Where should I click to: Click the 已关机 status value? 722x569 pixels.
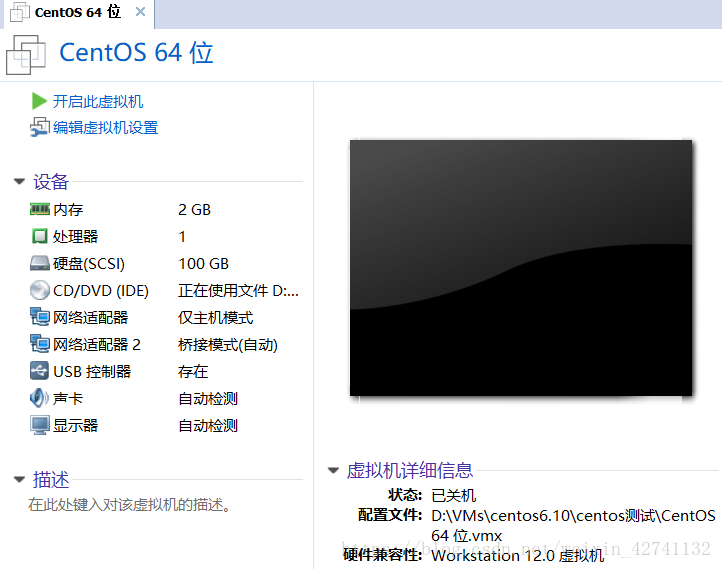(454, 495)
